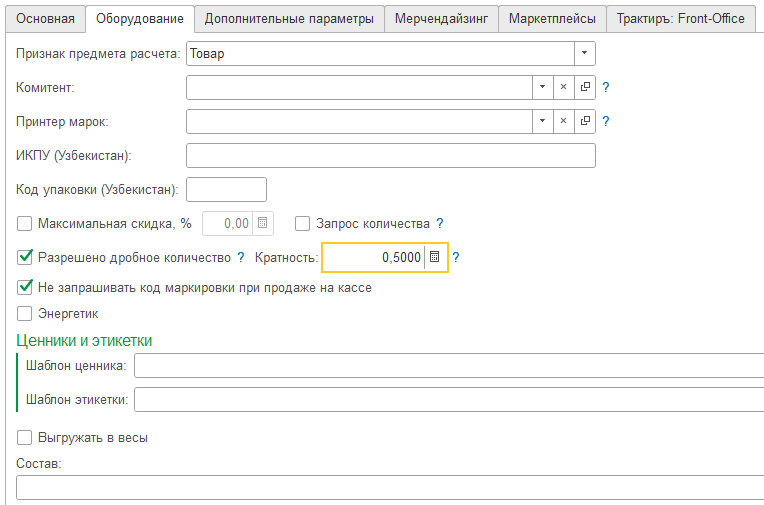764x505 pixels.
Task: Click the help question mark beside Комитент
Action: point(606,88)
